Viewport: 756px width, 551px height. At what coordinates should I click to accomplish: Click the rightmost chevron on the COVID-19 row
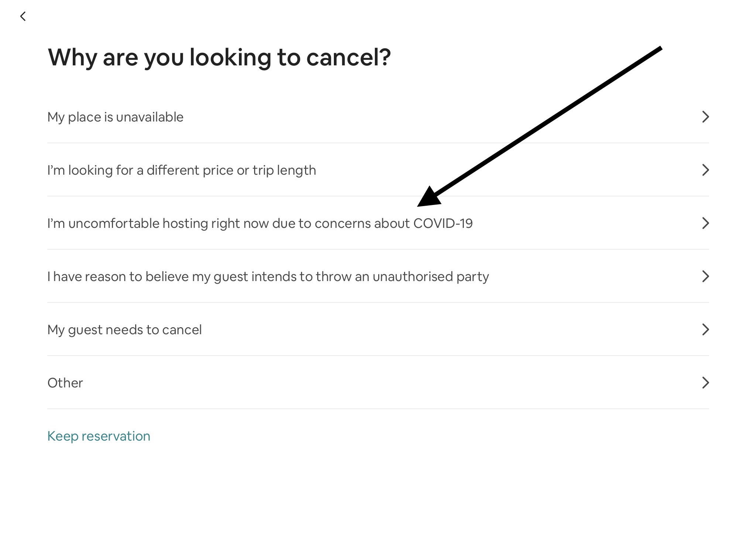pos(705,223)
